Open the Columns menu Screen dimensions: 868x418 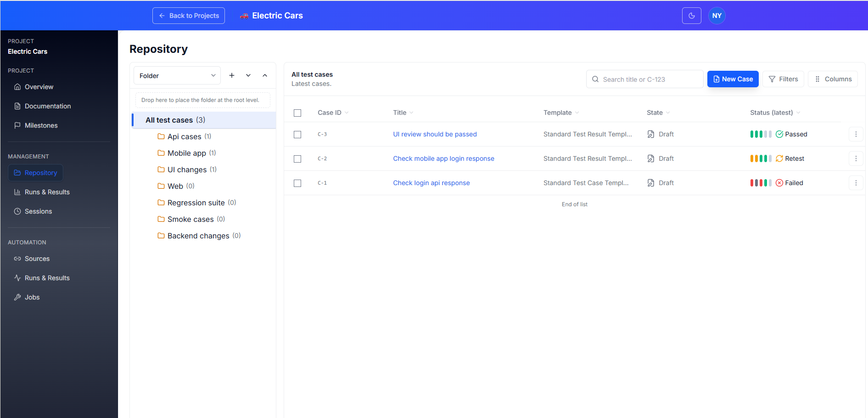pos(833,79)
